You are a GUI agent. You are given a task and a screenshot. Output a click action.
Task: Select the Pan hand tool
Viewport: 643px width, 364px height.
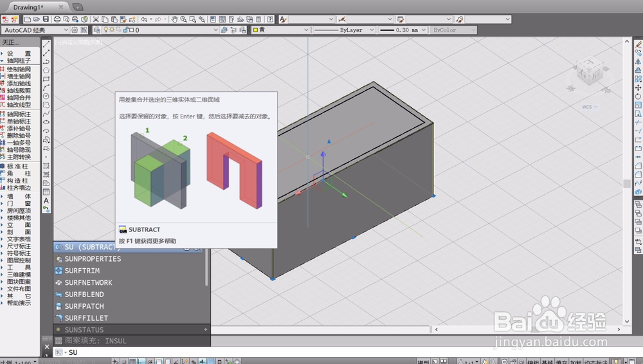pyautogui.click(x=174, y=19)
